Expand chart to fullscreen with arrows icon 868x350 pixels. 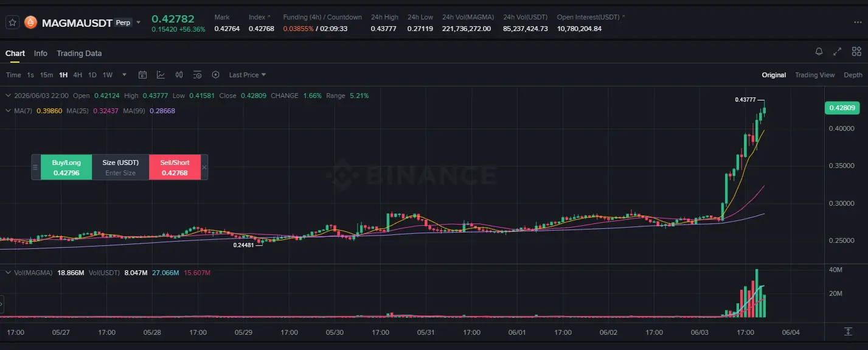pyautogui.click(x=838, y=52)
